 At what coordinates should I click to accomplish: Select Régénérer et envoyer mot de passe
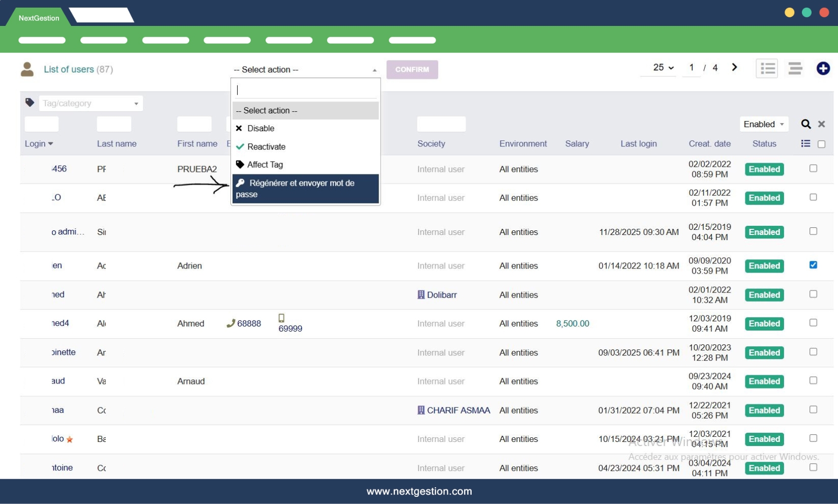point(305,189)
